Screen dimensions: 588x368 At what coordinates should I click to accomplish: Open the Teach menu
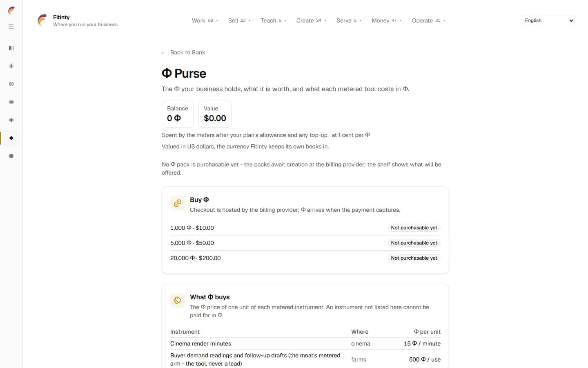coord(273,20)
